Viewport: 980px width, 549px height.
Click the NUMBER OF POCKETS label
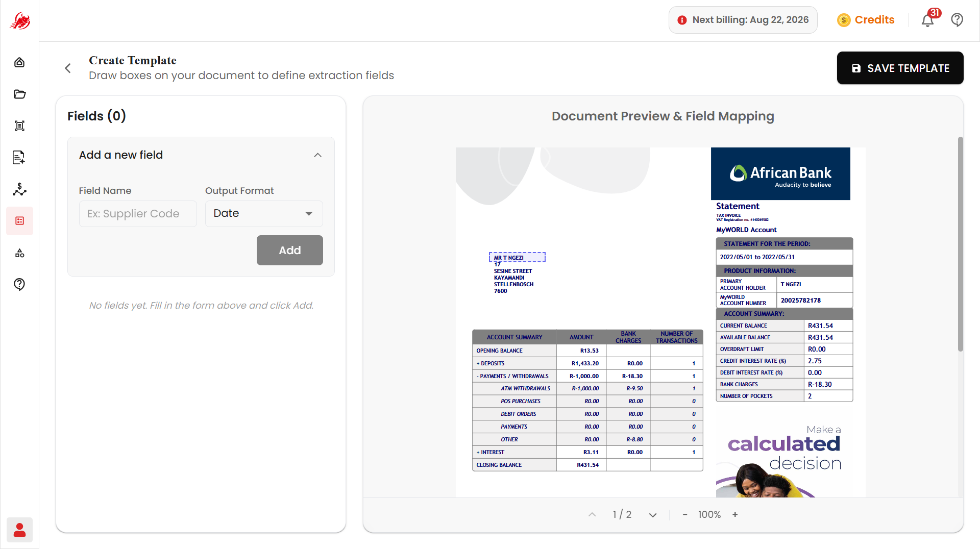click(746, 396)
